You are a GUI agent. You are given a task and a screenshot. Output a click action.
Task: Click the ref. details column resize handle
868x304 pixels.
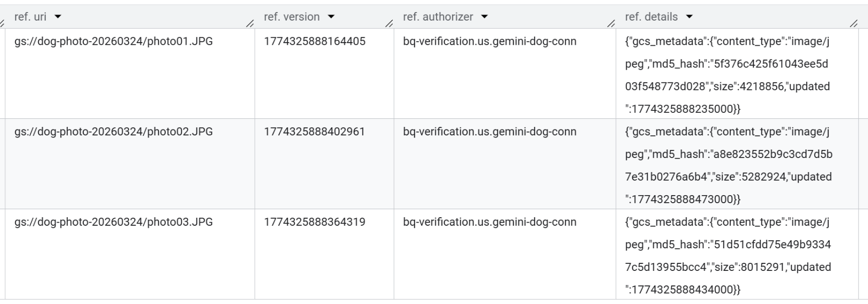click(853, 23)
